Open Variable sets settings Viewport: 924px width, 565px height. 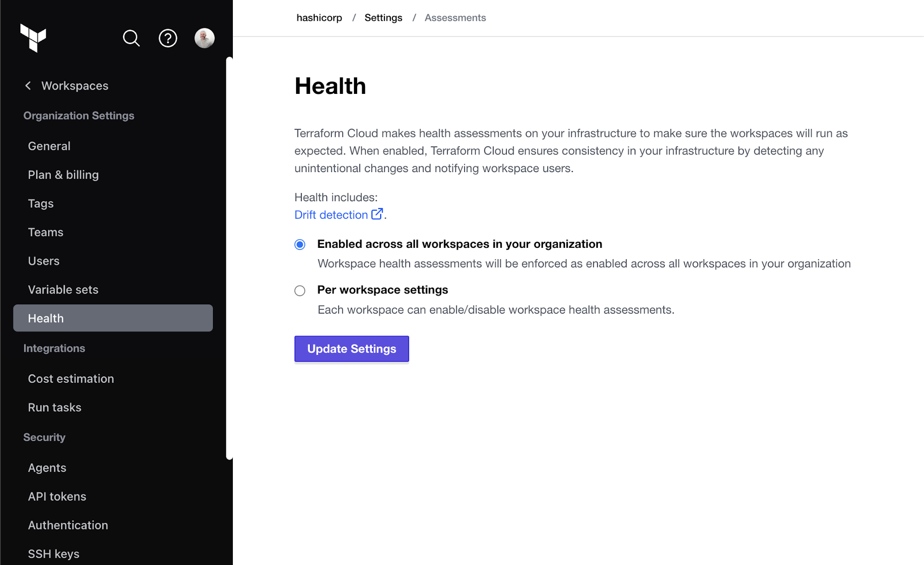[x=63, y=289]
